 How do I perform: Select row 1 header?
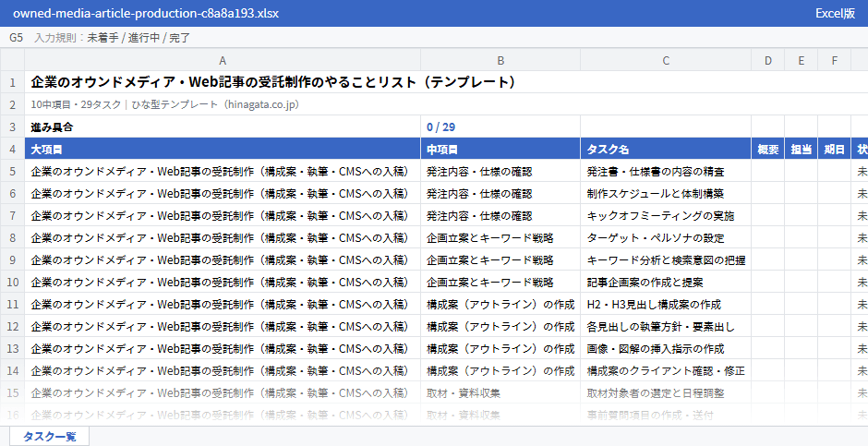(x=12, y=82)
